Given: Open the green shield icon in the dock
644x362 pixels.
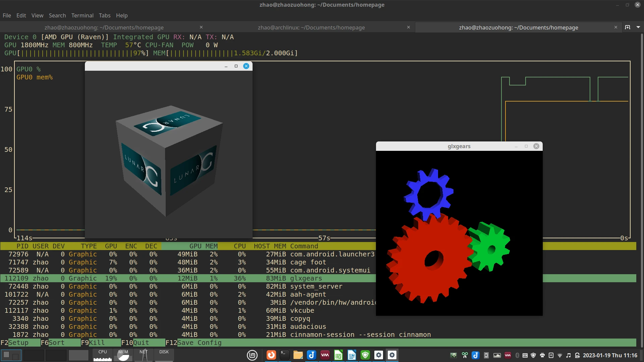Looking at the screenshot, I should 365,355.
